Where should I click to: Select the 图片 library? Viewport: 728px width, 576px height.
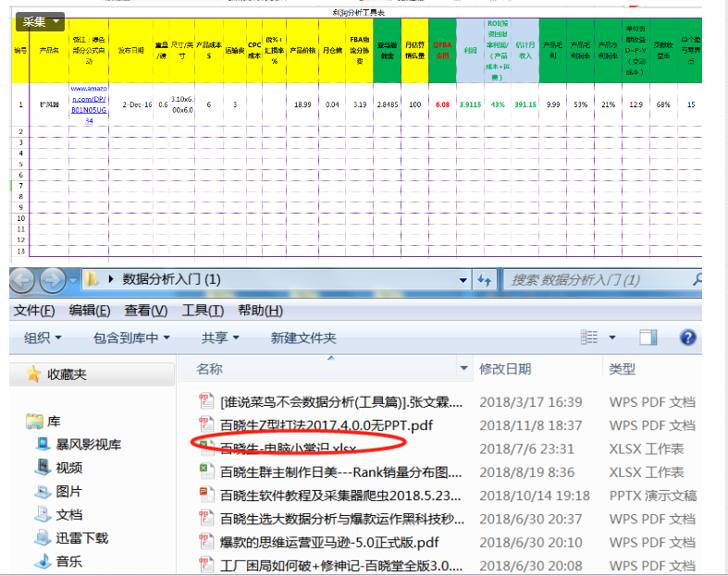coord(69,491)
